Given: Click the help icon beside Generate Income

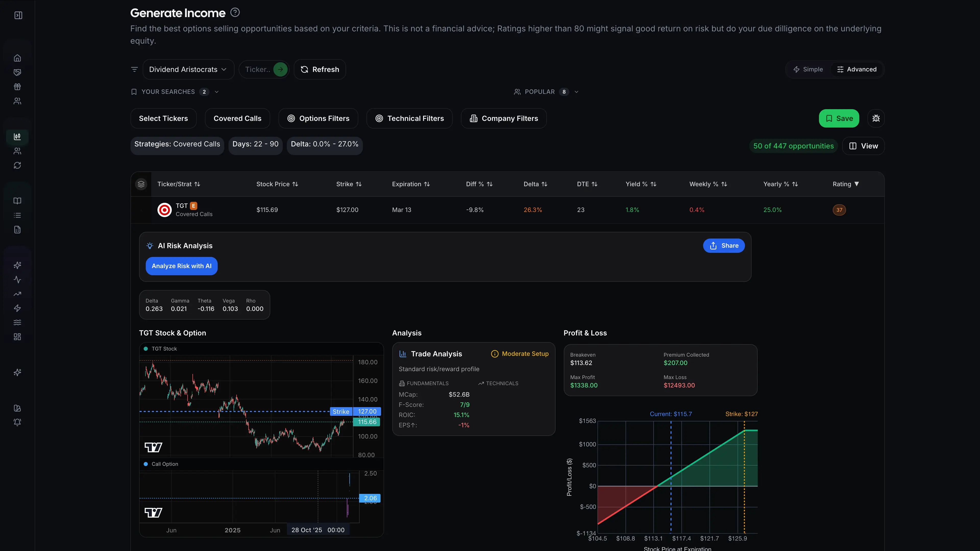Looking at the screenshot, I should pyautogui.click(x=235, y=12).
